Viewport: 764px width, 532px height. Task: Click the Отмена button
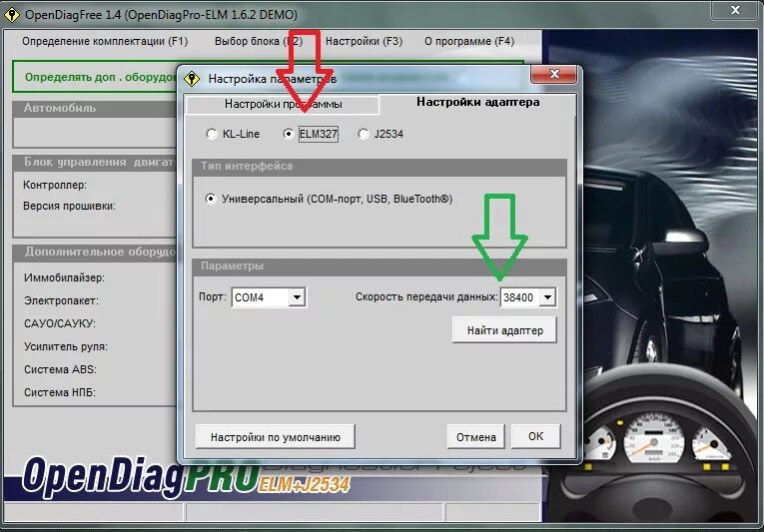(x=476, y=437)
